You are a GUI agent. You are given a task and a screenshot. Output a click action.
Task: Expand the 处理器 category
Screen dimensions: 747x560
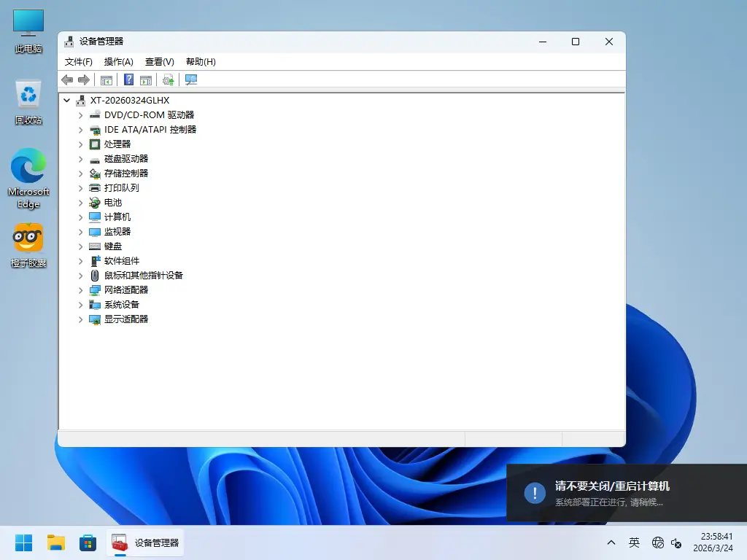pyautogui.click(x=80, y=144)
